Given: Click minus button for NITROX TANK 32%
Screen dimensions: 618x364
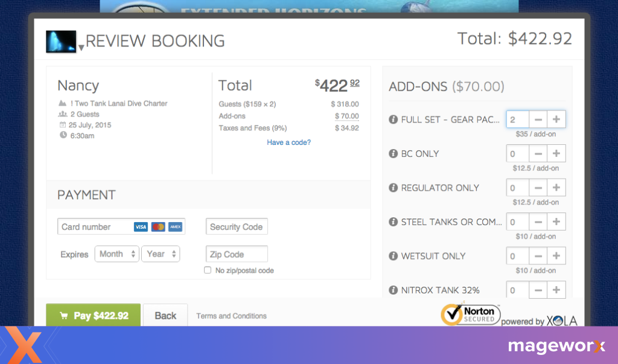Looking at the screenshot, I should tap(538, 290).
